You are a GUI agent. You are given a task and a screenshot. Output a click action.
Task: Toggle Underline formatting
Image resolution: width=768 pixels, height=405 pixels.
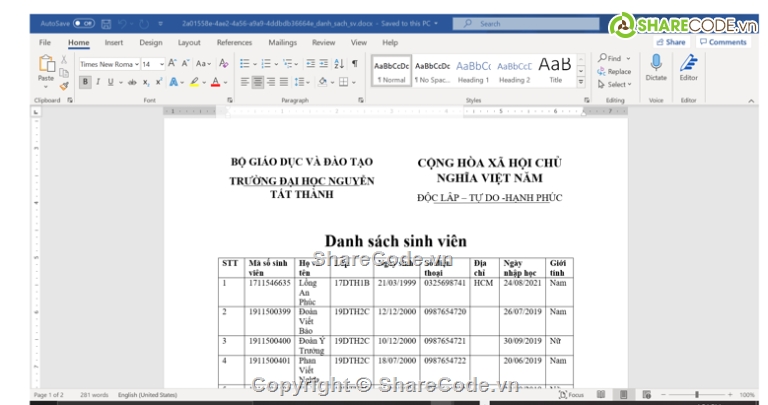pos(111,82)
